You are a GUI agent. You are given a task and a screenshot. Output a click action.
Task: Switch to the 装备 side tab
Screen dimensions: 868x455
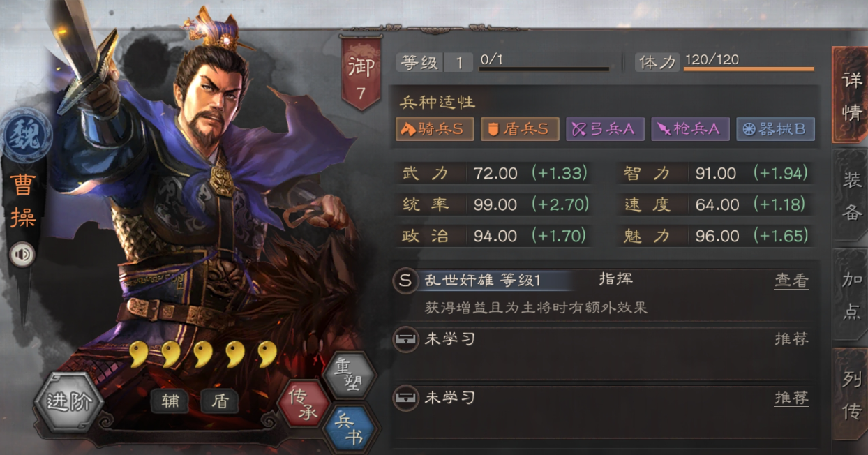point(851,196)
